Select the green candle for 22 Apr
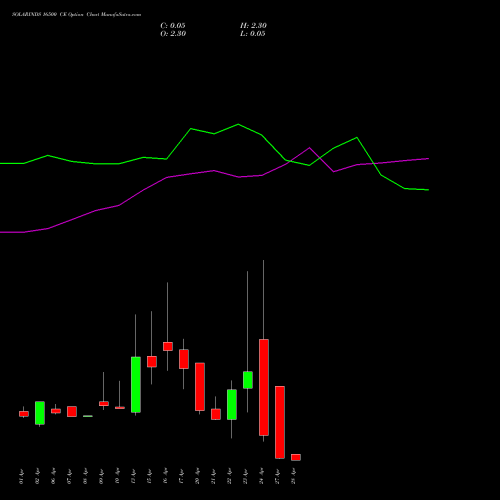The width and height of the screenshot is (500, 500). [232, 404]
